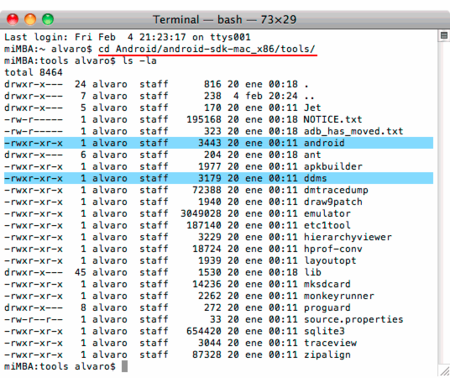This screenshot has height=378, width=450.
Task: Click the file size value 3049028
Action: [x=201, y=213]
